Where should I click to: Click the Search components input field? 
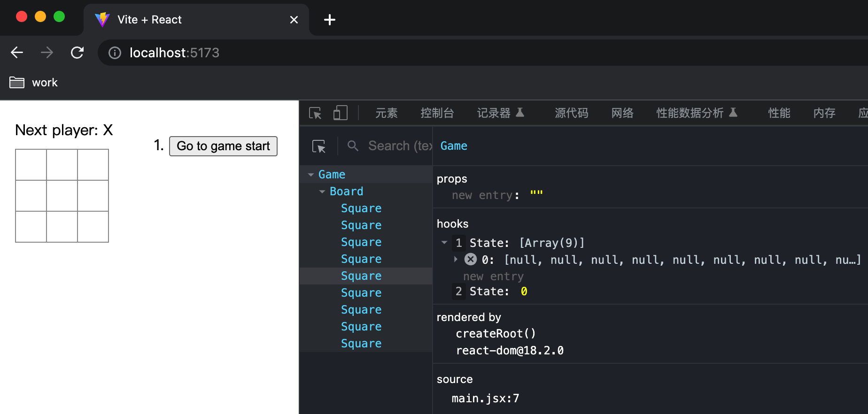400,146
